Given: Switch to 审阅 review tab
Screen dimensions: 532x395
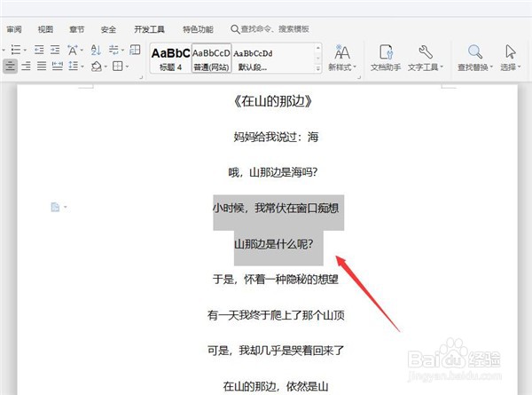Looking at the screenshot, I should (x=14, y=29).
